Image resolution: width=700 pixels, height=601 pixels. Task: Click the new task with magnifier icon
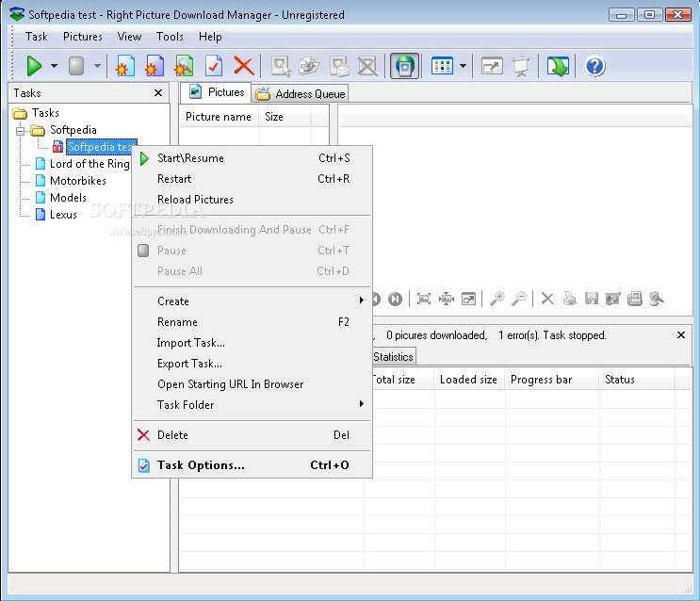pyautogui.click(x=184, y=66)
